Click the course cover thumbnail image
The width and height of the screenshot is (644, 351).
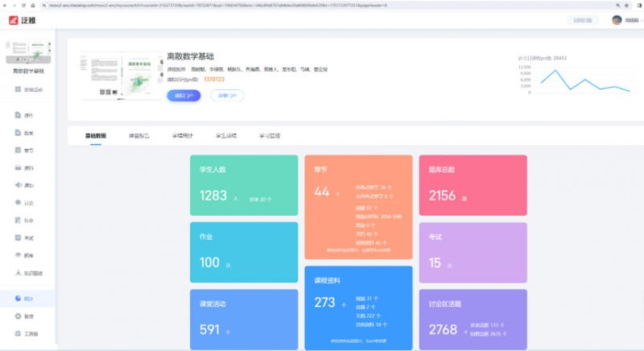pos(119,78)
